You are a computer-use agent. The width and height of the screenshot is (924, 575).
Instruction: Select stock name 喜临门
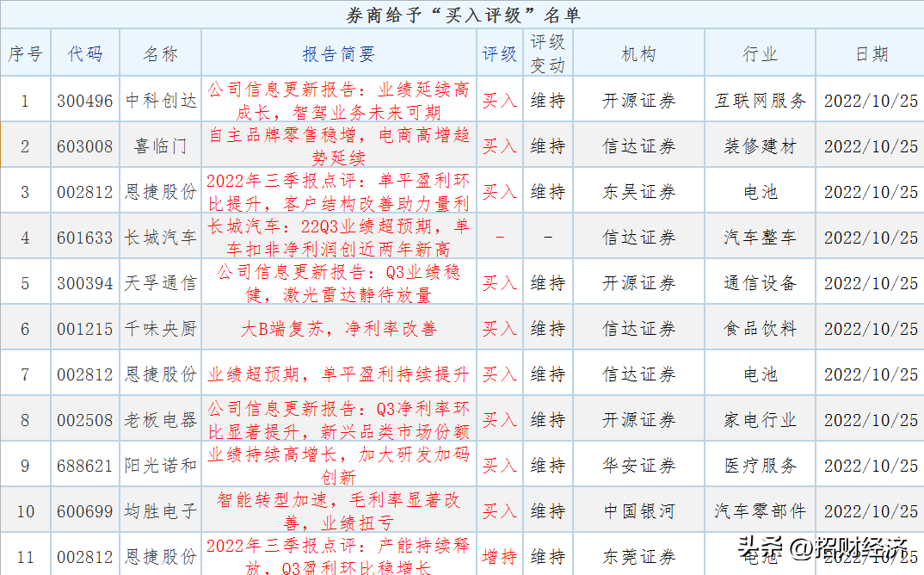(160, 145)
